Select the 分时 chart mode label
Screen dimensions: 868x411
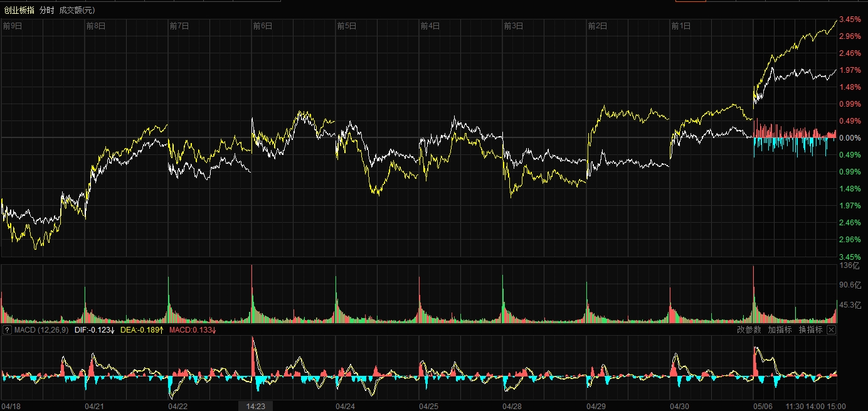46,10
